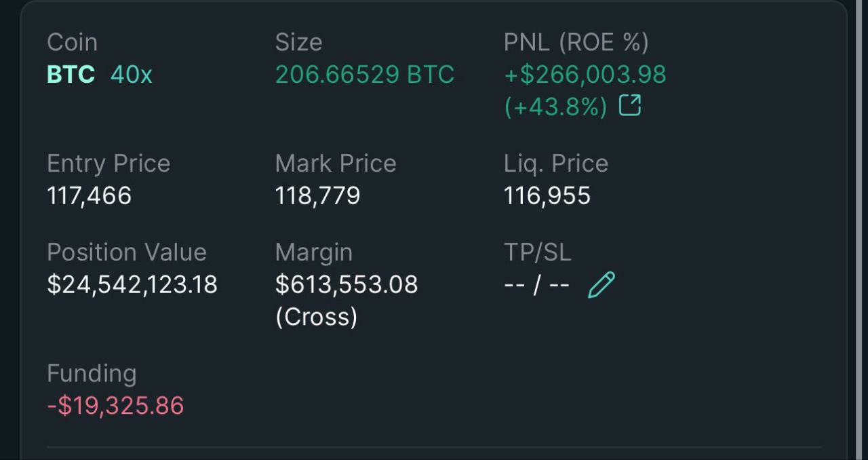Click the Position Value label
This screenshot has width=868, height=460.
(x=127, y=252)
